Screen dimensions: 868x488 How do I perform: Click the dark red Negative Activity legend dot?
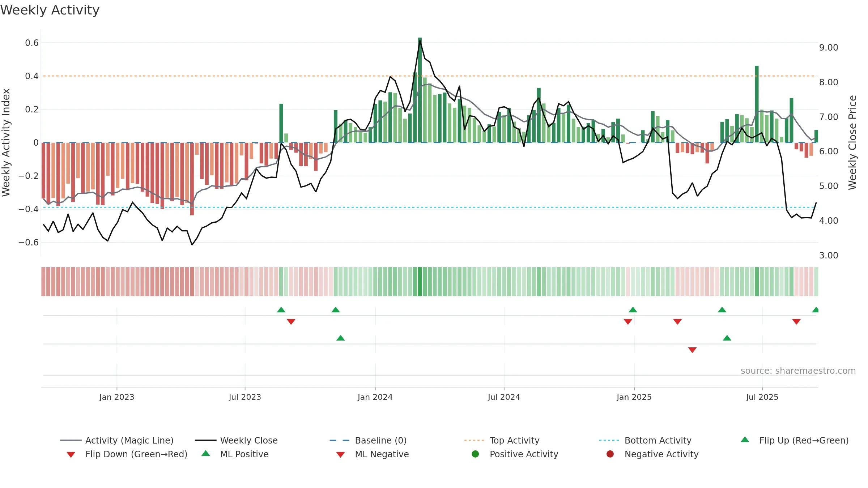610,454
